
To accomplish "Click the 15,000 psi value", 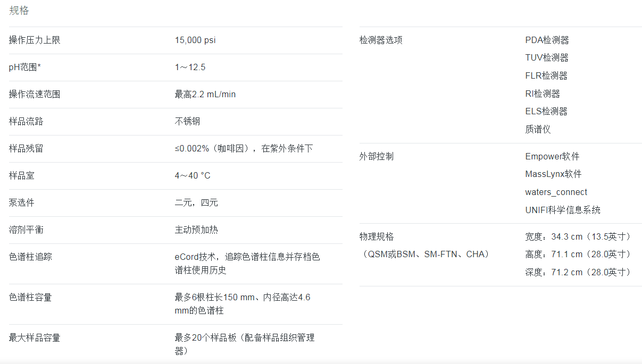I will coord(195,40).
